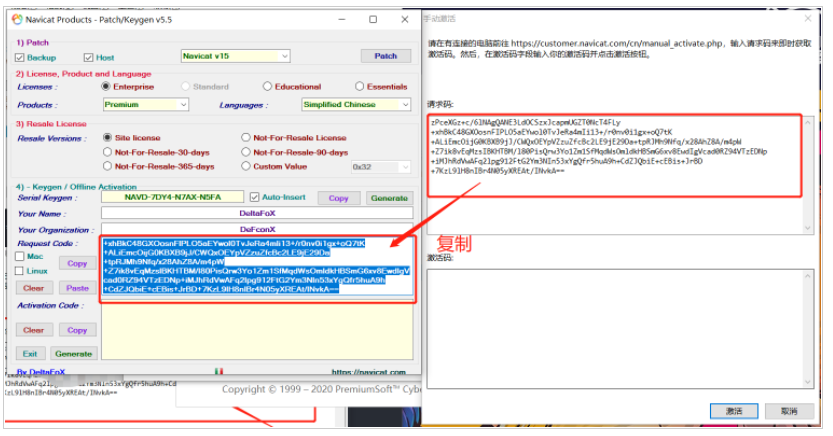Paste into the request code
Screen dimensions: 833x436
tap(77, 288)
